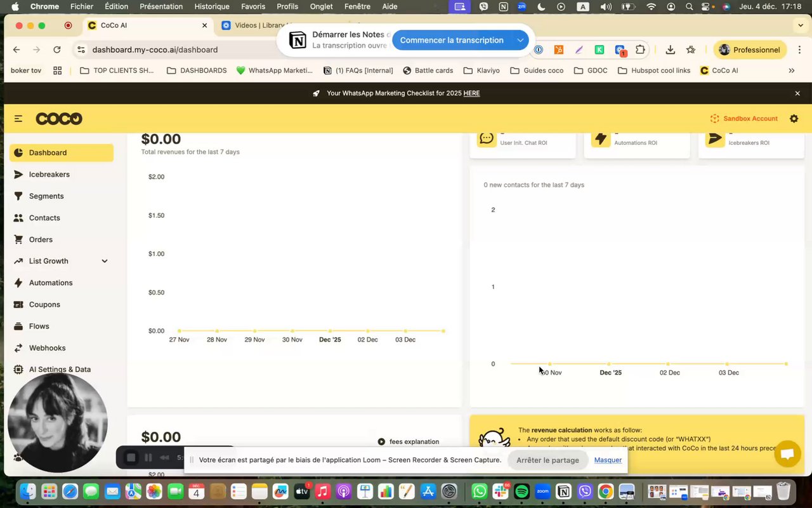Open the Battle cards bookmark
Viewport: 812px width, 508px height.
[428, 70]
